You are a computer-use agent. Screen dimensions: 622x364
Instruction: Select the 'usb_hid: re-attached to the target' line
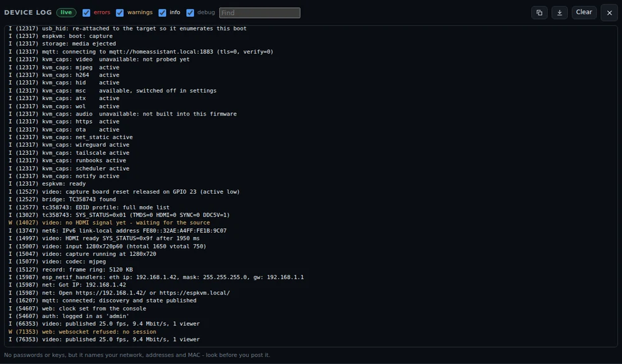click(x=128, y=29)
